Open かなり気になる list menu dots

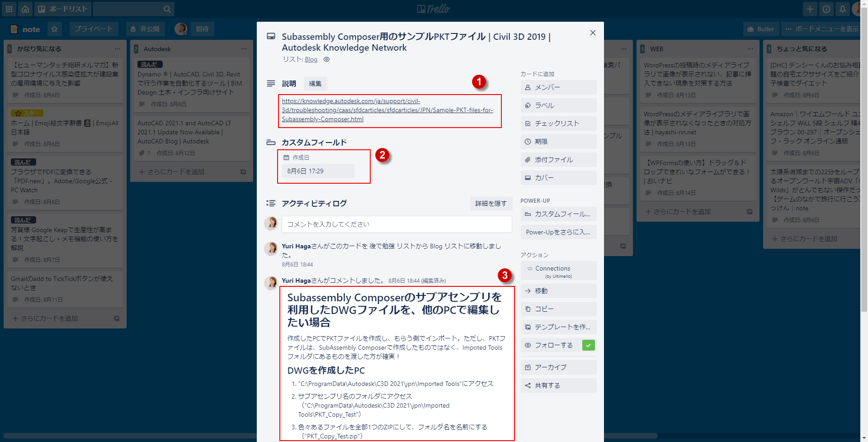pos(118,49)
